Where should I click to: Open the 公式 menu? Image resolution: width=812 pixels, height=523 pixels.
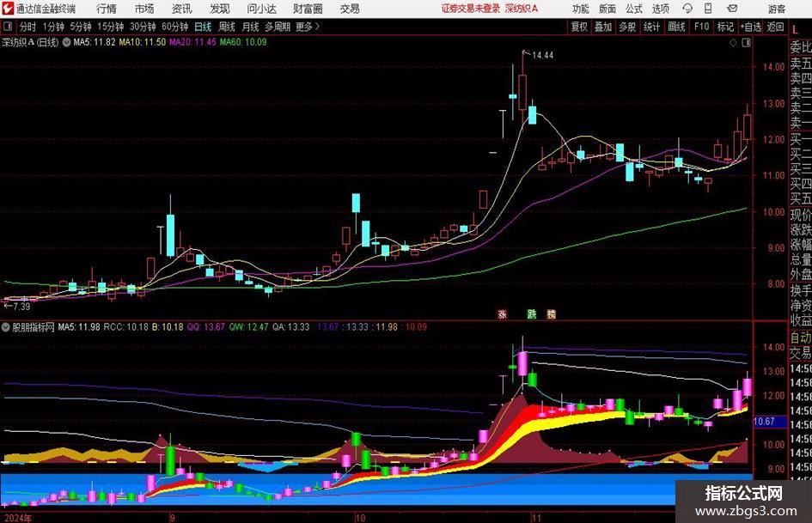(634, 9)
